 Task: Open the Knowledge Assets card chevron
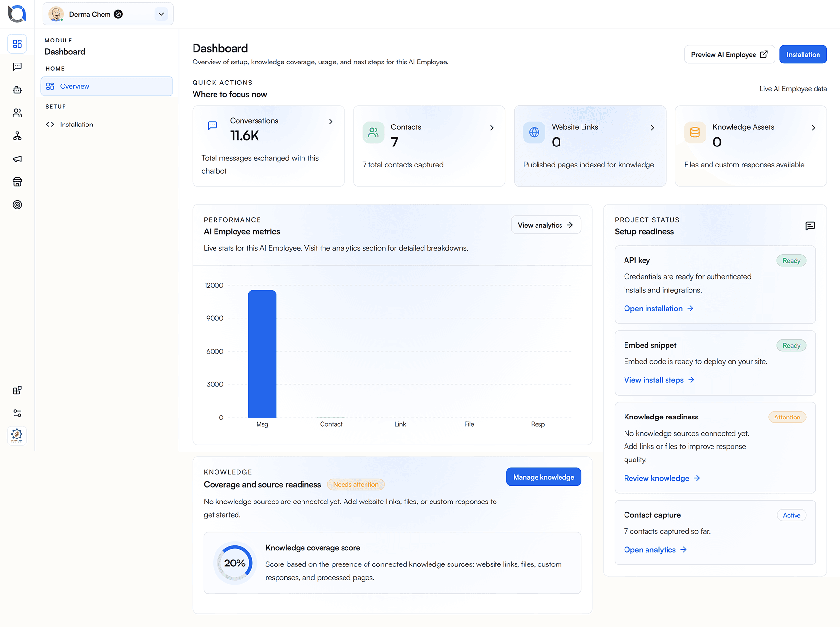(813, 128)
